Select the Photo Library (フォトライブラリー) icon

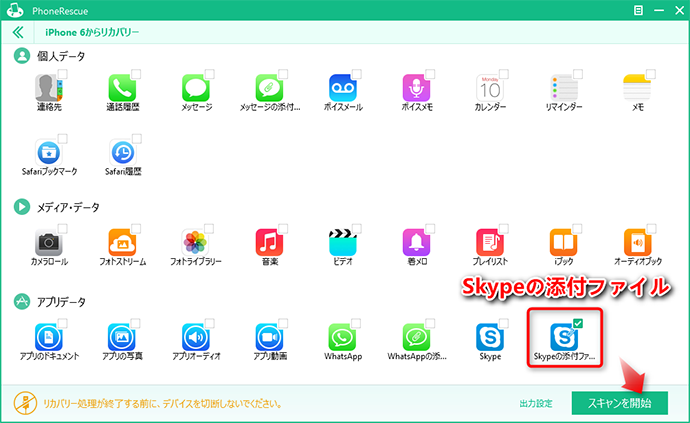pyautogui.click(x=195, y=242)
